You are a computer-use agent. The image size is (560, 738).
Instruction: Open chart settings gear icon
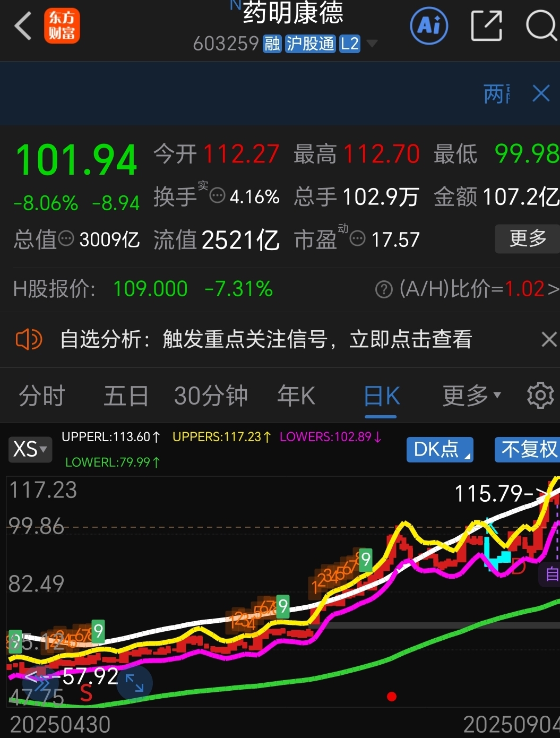click(540, 396)
